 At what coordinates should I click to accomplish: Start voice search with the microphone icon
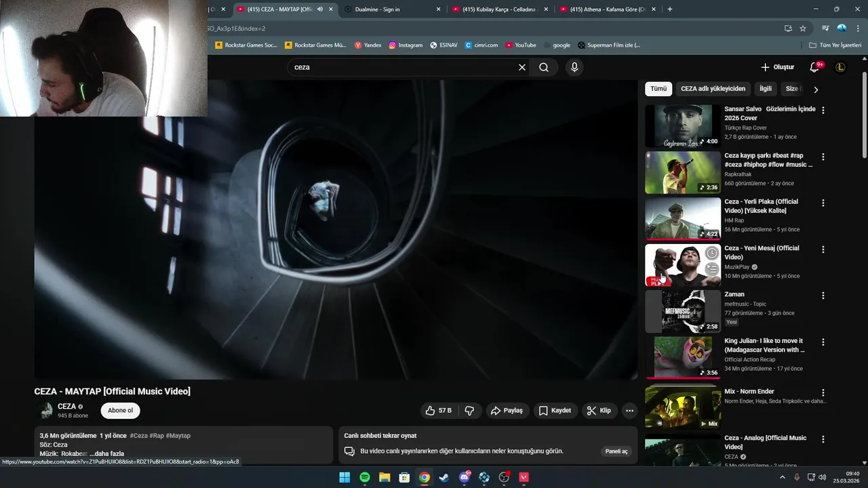pyautogui.click(x=574, y=67)
